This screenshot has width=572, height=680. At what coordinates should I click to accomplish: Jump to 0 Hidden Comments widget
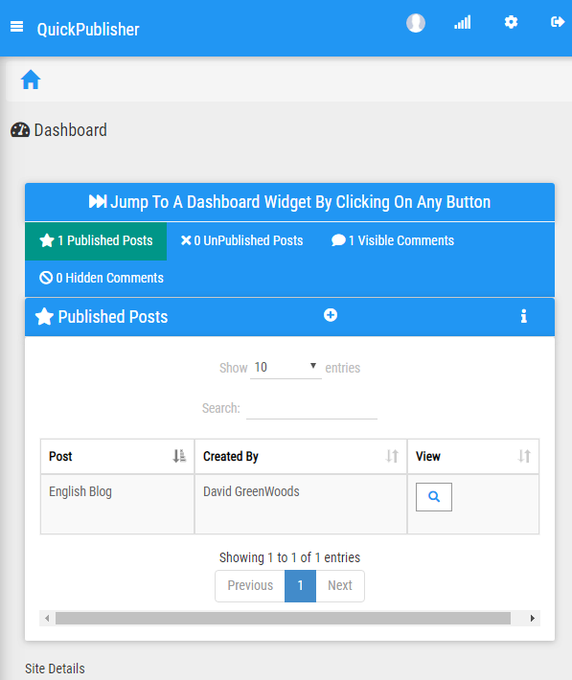(x=101, y=278)
